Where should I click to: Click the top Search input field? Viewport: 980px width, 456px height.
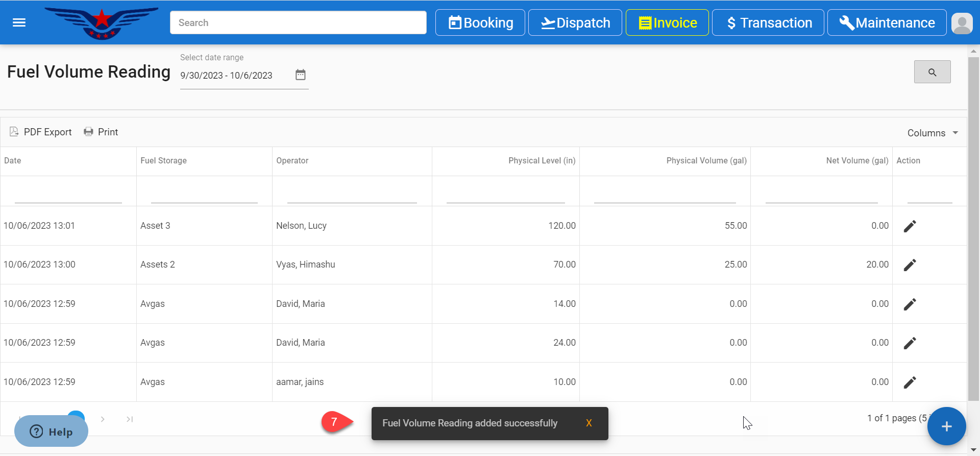[298, 23]
